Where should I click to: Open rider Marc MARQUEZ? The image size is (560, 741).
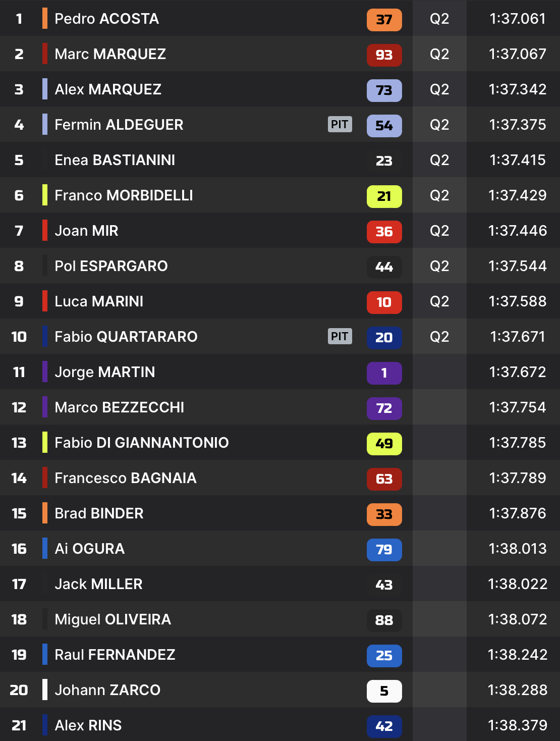point(110,54)
